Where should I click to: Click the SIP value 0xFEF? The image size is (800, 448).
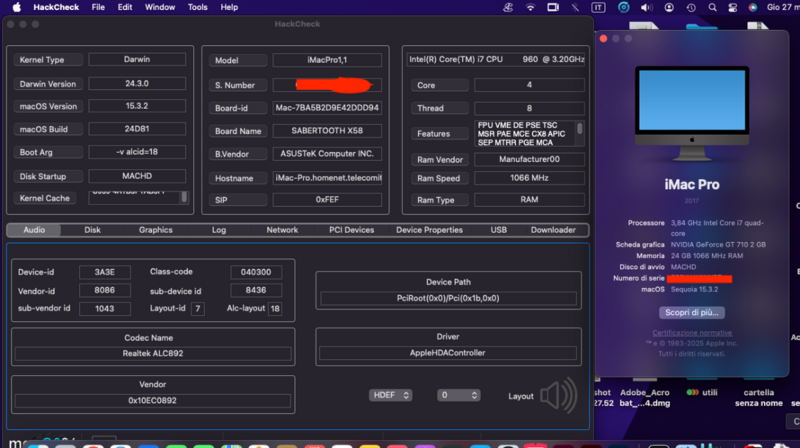click(327, 200)
